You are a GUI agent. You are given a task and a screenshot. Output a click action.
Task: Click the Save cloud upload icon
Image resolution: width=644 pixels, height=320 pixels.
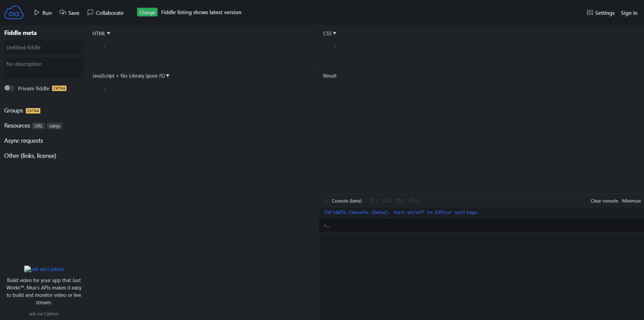point(62,13)
